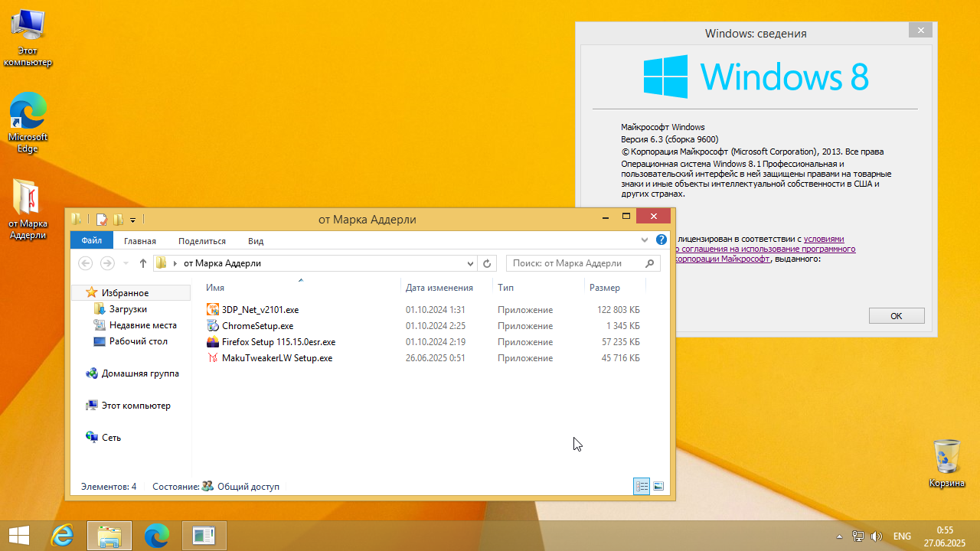Screen dimensions: 980x551
Task: Click the search box in Explorer
Action: pyautogui.click(x=582, y=263)
